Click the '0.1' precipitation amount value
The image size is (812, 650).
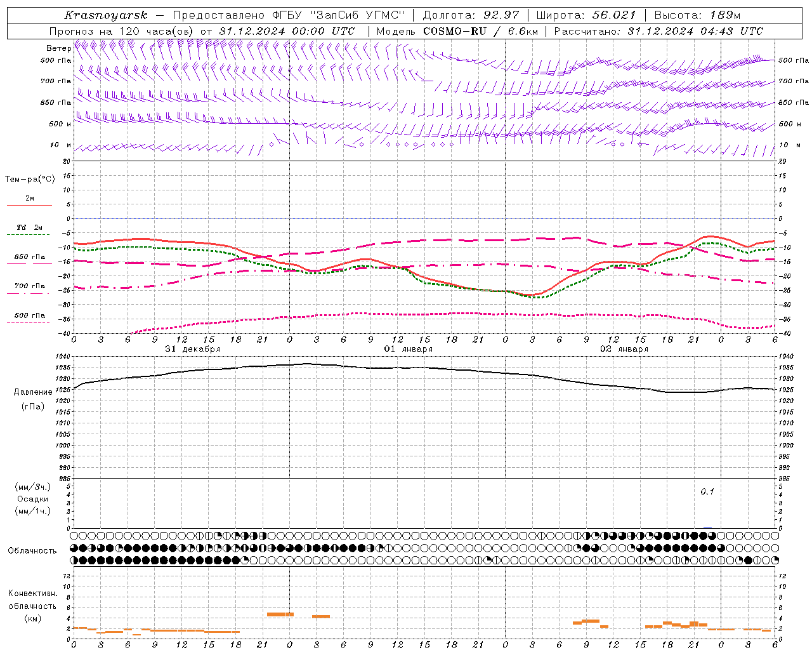pyautogui.click(x=707, y=492)
